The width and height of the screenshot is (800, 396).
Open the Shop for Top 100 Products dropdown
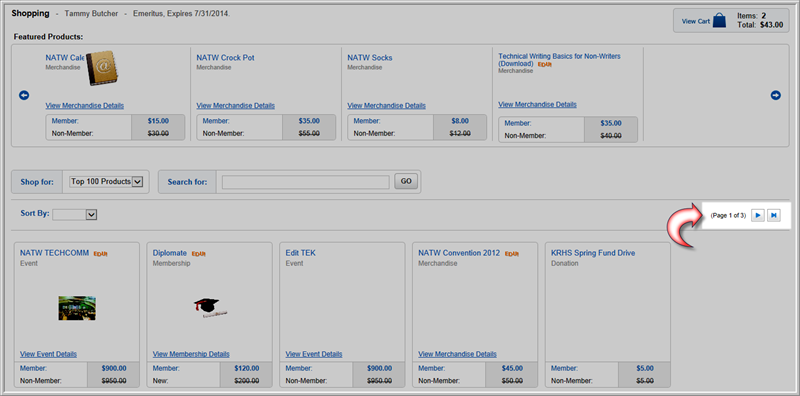(106, 182)
